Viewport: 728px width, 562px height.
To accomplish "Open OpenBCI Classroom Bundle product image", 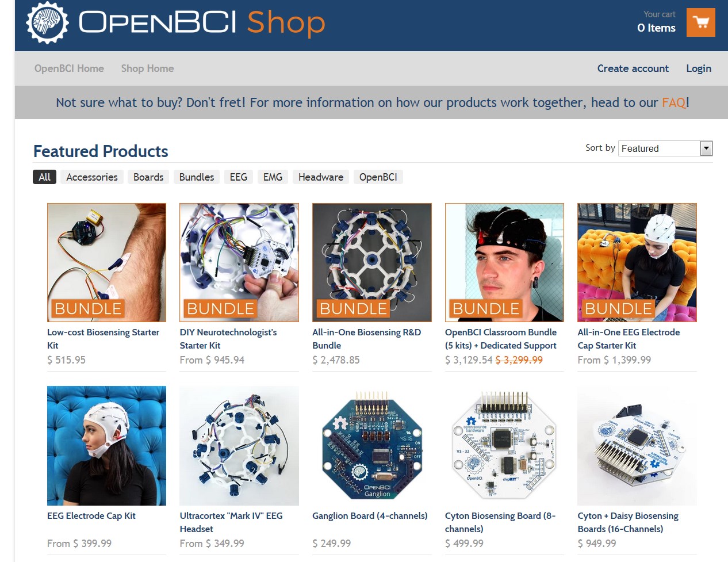I will (x=505, y=262).
